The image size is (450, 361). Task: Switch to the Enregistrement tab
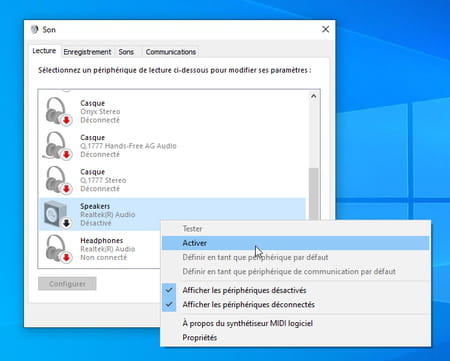87,52
